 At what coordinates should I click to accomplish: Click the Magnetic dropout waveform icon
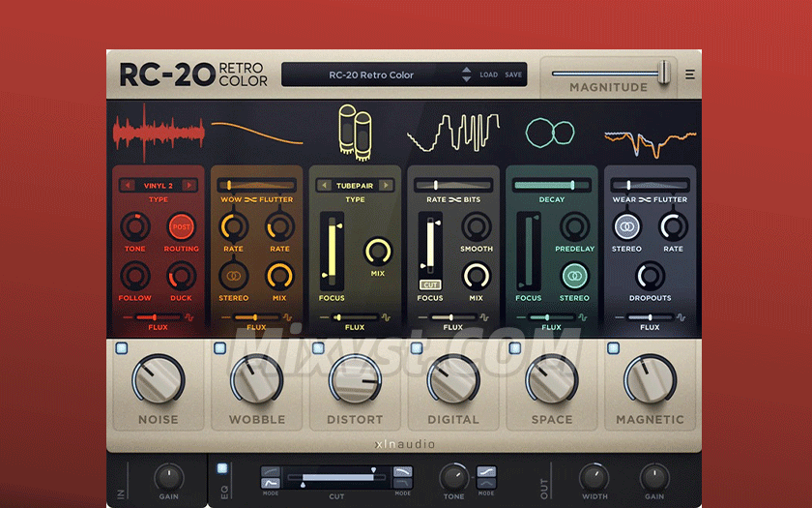click(650, 143)
